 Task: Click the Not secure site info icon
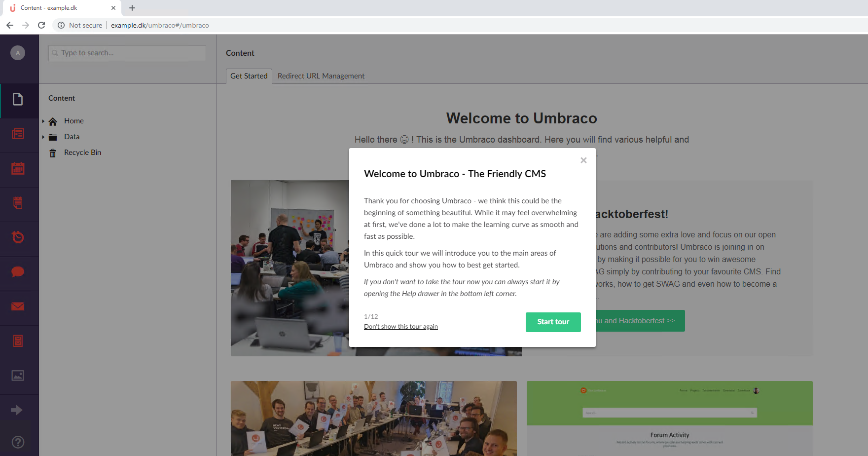tap(61, 25)
